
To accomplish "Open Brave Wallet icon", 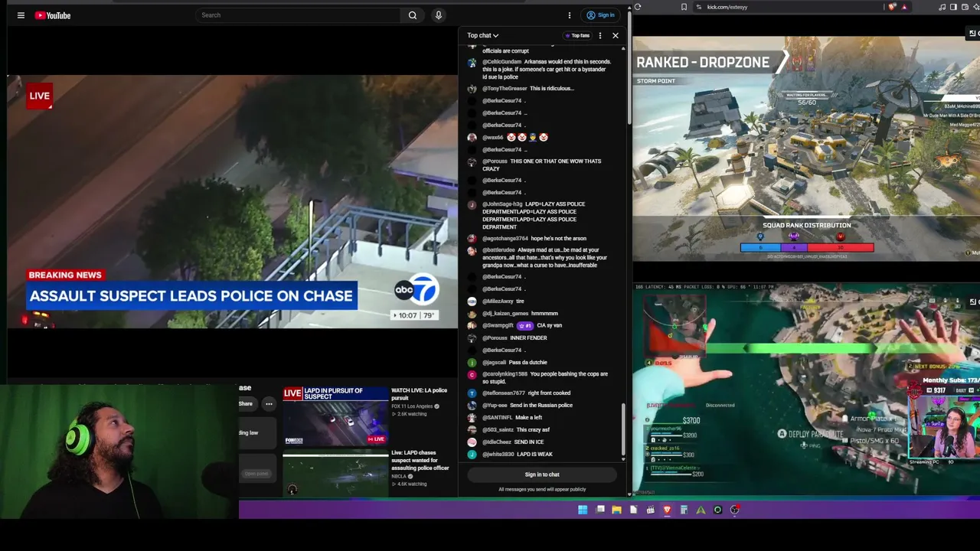I will tap(965, 7).
